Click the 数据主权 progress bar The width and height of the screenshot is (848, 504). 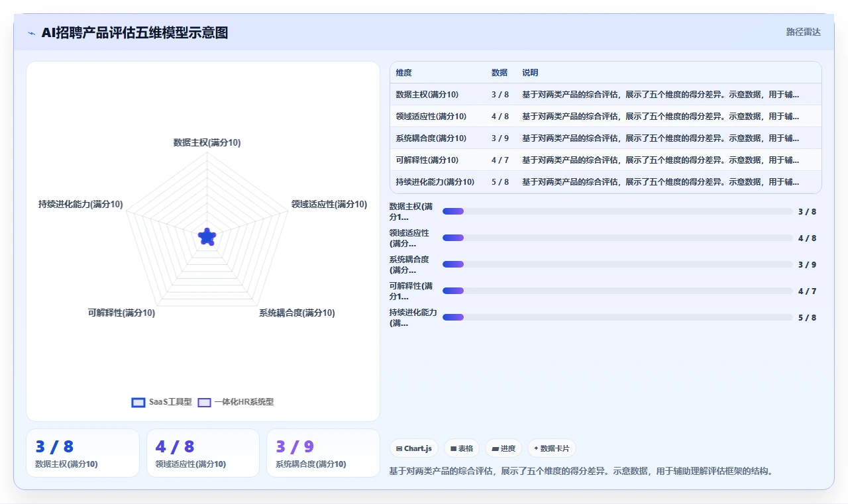point(617,211)
